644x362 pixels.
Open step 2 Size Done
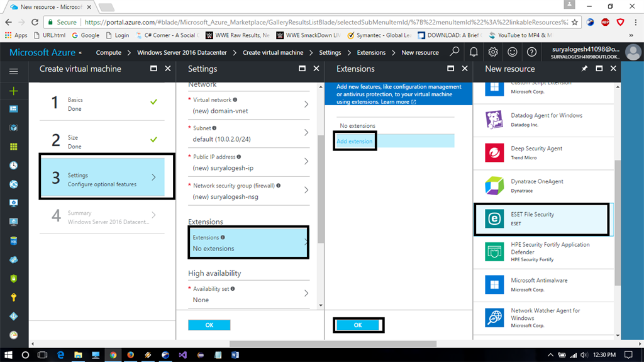102,140
